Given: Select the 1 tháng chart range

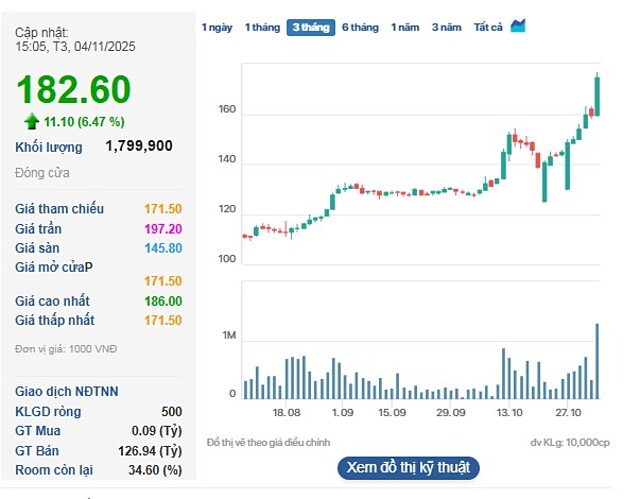Looking at the screenshot, I should pyautogui.click(x=262, y=27).
